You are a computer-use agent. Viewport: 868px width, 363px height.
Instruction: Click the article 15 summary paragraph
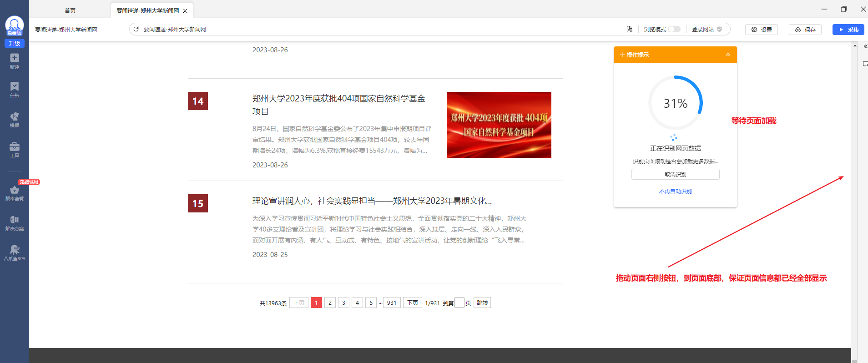[x=389, y=229]
